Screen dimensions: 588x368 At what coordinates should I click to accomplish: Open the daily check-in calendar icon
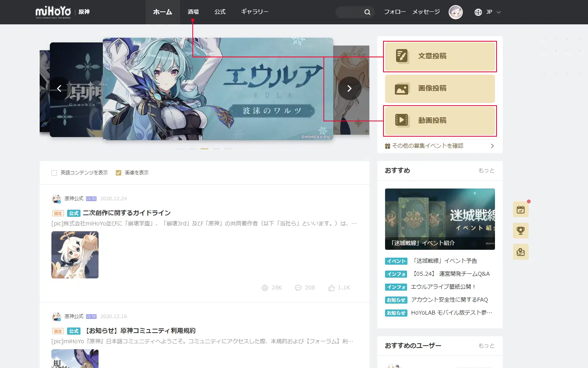click(x=520, y=209)
